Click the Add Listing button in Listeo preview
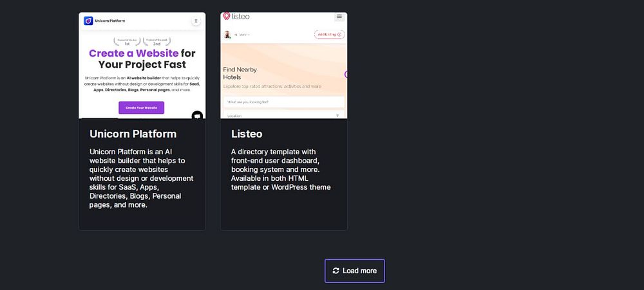 pos(329,35)
